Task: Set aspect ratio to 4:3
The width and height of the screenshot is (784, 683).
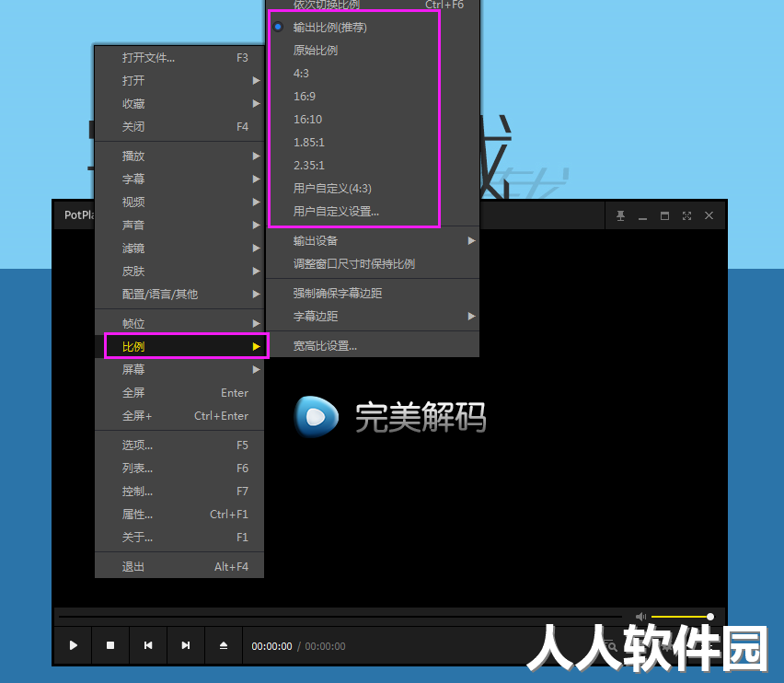Action: [x=373, y=73]
